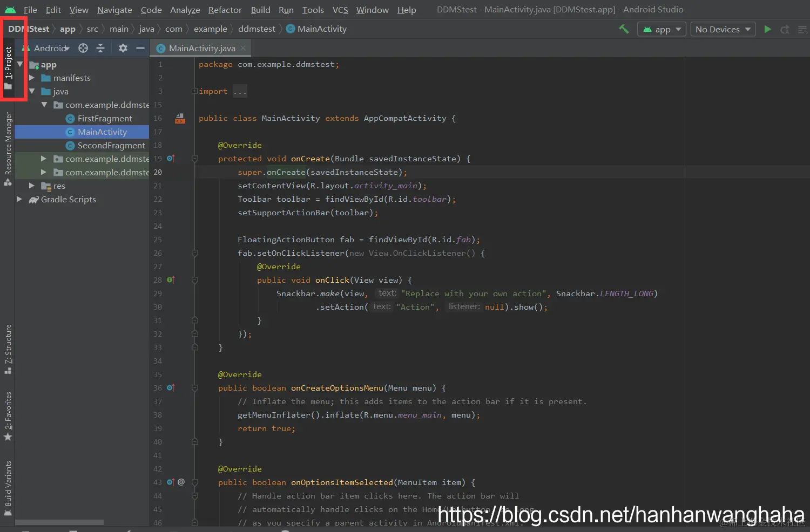
Task: Open the Build menu
Action: [260, 10]
